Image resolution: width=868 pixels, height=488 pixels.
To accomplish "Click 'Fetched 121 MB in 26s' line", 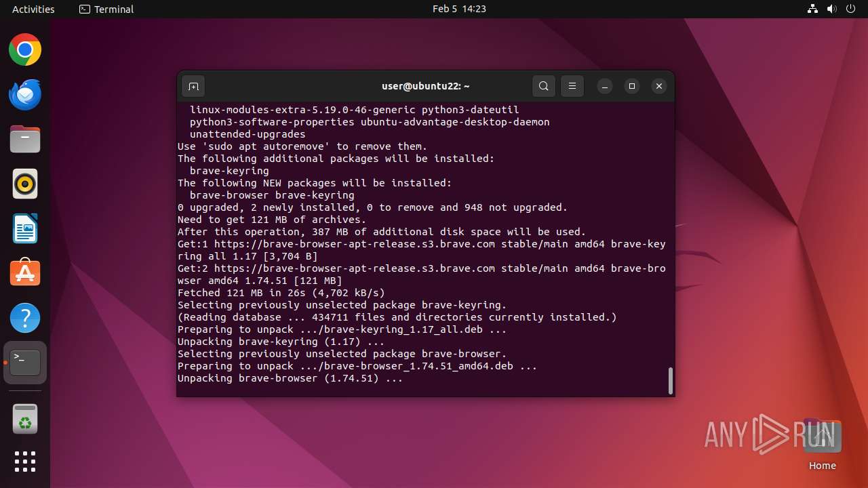I will pos(281,293).
